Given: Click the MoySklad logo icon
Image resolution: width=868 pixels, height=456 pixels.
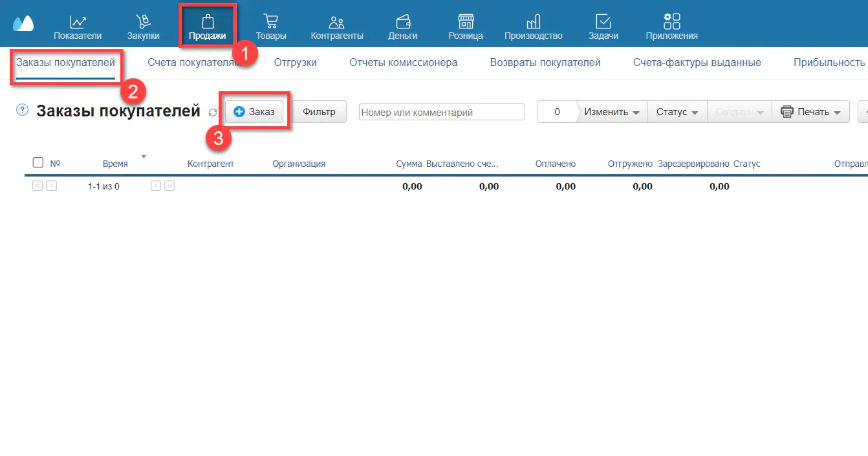Looking at the screenshot, I should pos(23,24).
